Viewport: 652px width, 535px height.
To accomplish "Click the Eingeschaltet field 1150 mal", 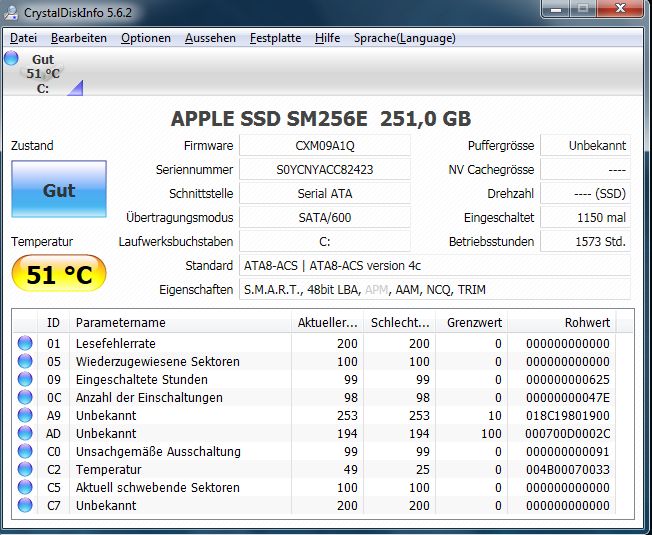I will [x=585, y=217].
